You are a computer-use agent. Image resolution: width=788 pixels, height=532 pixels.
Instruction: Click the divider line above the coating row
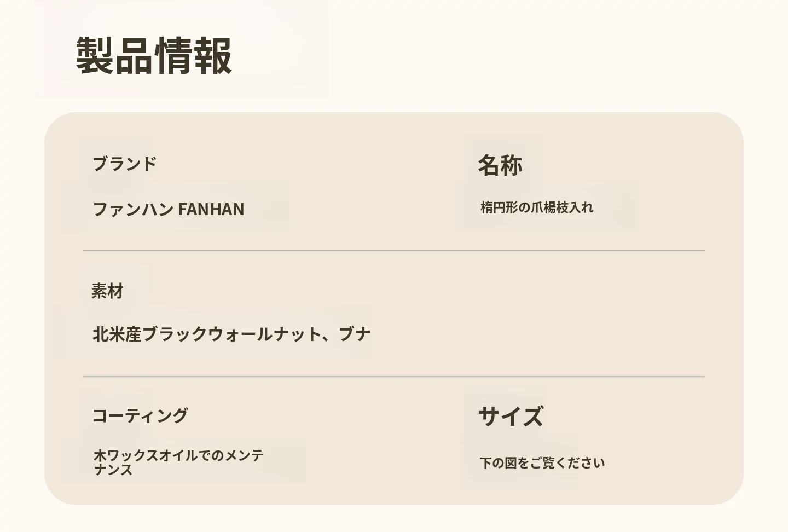393,377
